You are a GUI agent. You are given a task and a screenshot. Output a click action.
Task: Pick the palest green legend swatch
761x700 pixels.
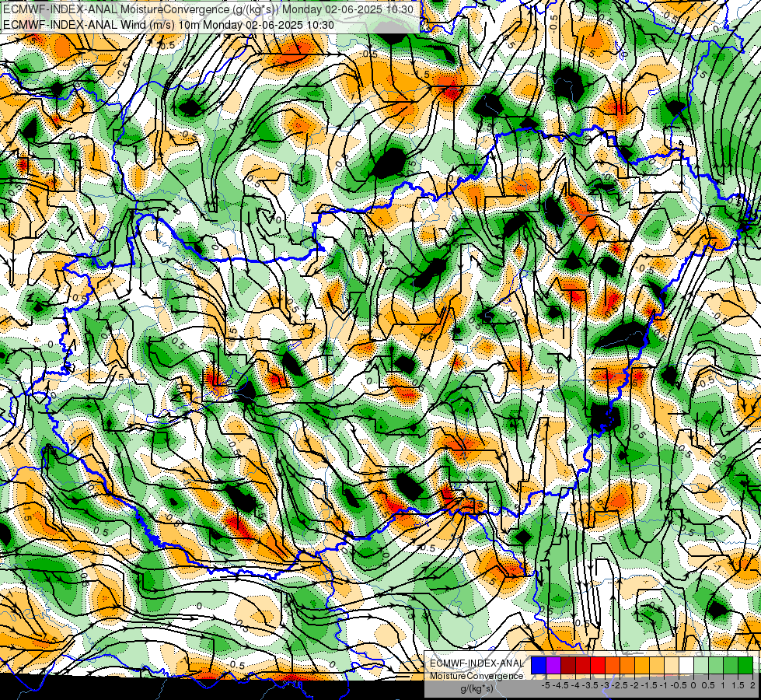coord(701,666)
